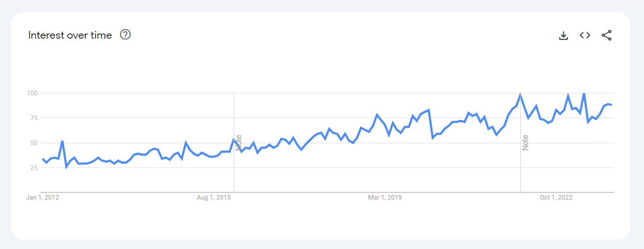Click the share network icon
Screen dimensions: 644x249
(607, 35)
